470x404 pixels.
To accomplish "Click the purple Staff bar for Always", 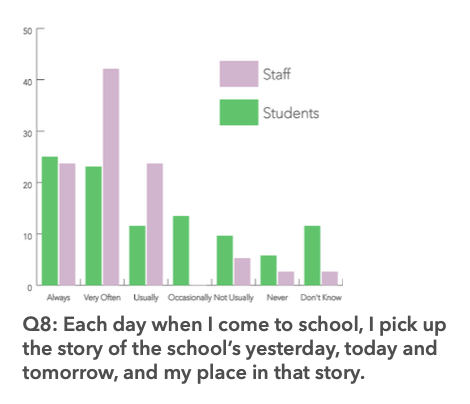I will point(67,224).
